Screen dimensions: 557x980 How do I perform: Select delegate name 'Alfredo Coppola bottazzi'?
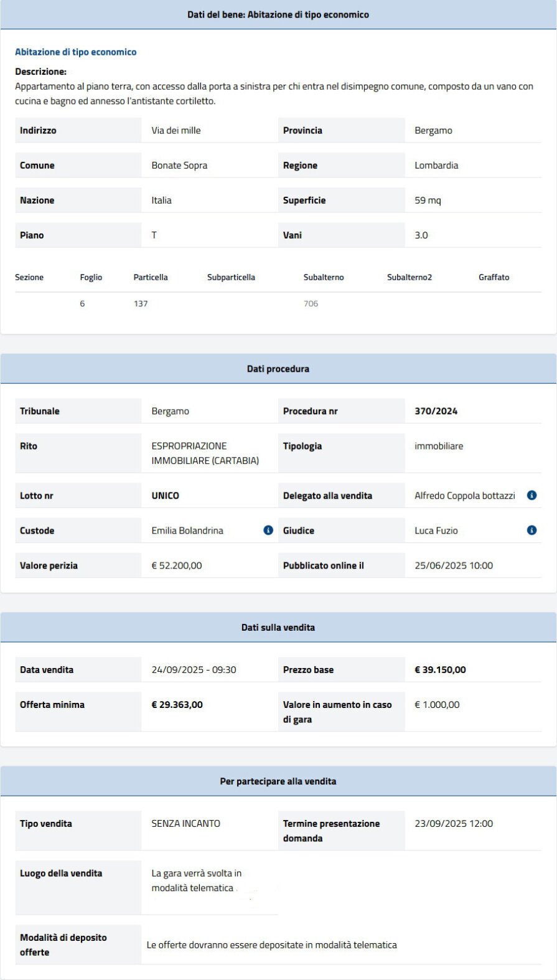pos(465,496)
